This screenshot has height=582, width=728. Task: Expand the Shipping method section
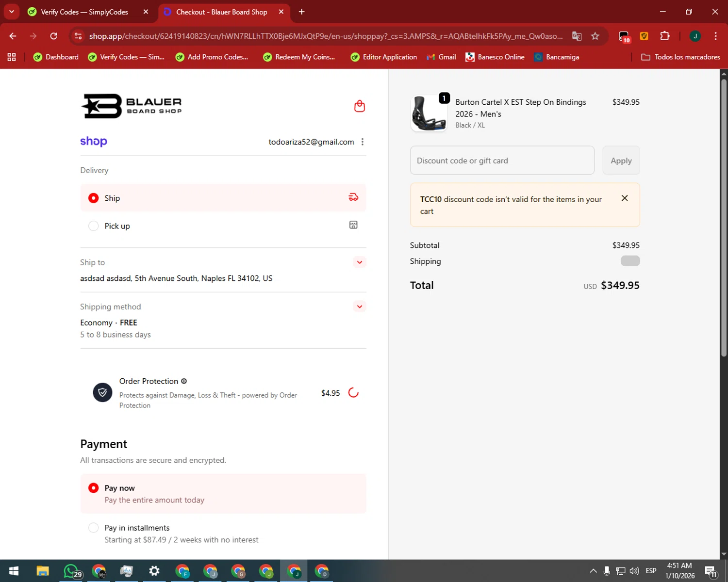[x=359, y=307]
